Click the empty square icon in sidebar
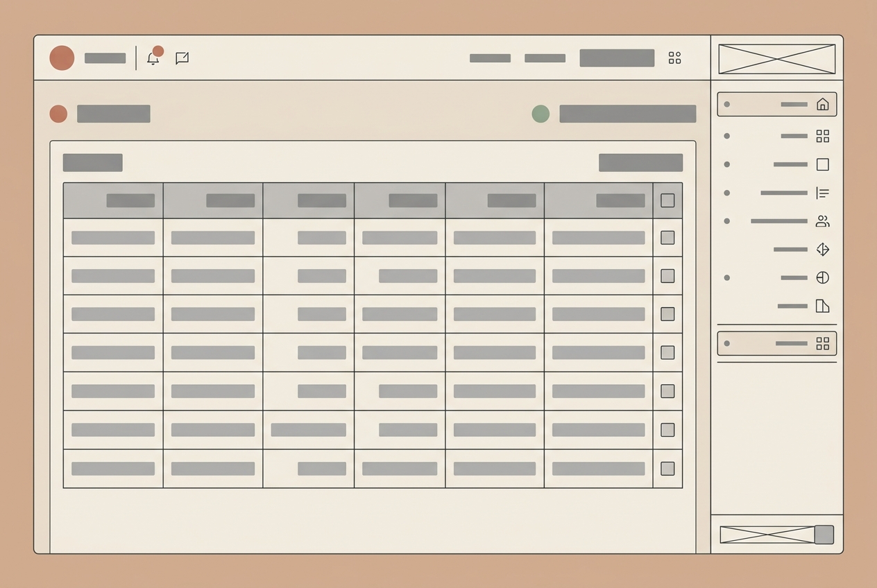This screenshot has height=588, width=877. pos(822,164)
